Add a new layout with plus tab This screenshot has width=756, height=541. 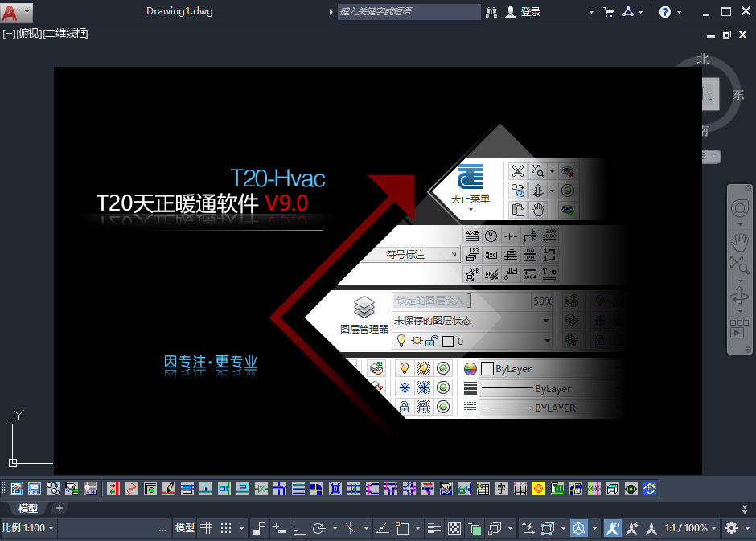tap(59, 508)
